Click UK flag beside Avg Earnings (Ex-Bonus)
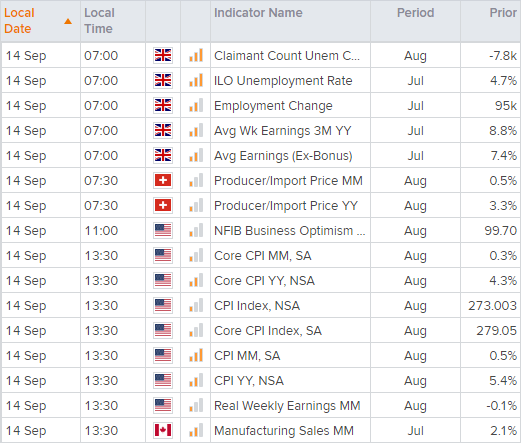 [163, 155]
